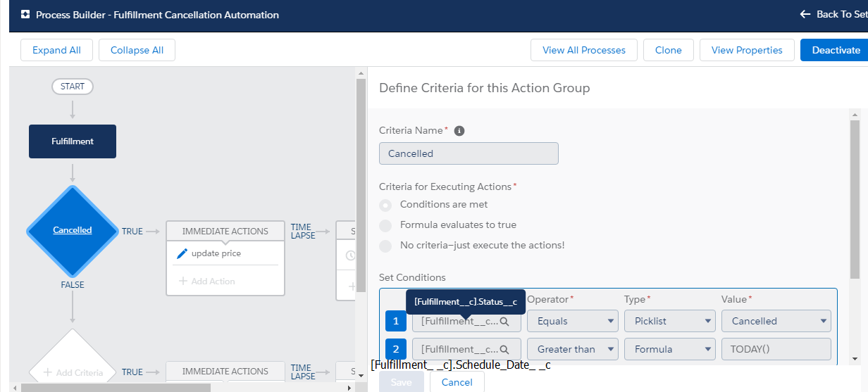Image resolution: width=868 pixels, height=392 pixels.
Task: Click the Deactivate button
Action: (836, 50)
